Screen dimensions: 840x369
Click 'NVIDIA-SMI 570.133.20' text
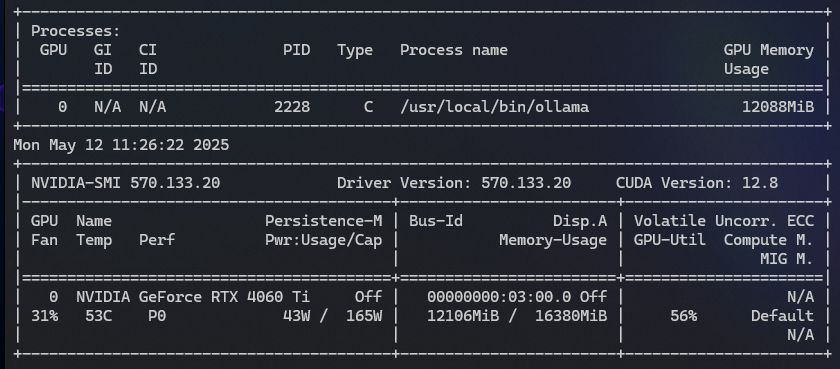[125, 183]
